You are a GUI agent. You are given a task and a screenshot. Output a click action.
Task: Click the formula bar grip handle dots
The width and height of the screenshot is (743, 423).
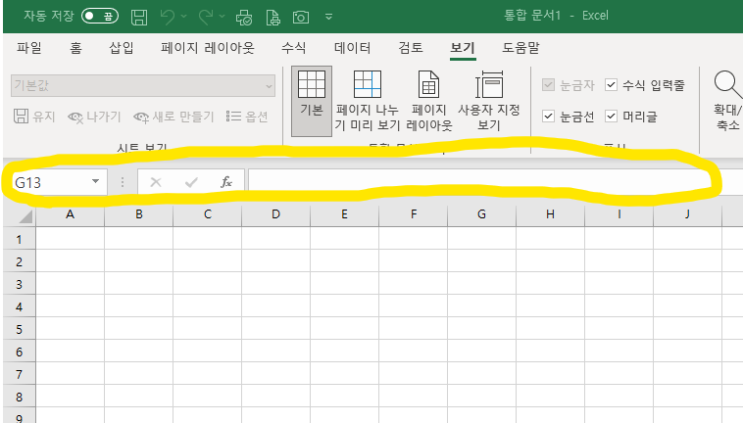pyautogui.click(x=122, y=182)
